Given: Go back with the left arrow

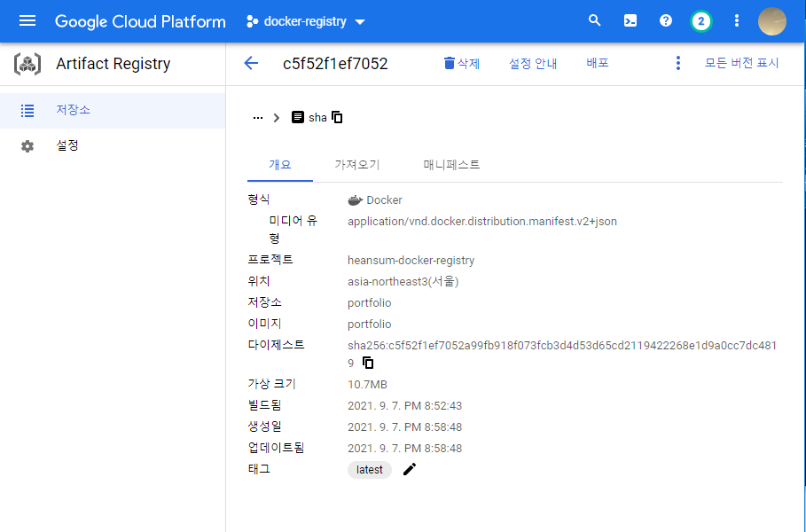Looking at the screenshot, I should click(251, 63).
